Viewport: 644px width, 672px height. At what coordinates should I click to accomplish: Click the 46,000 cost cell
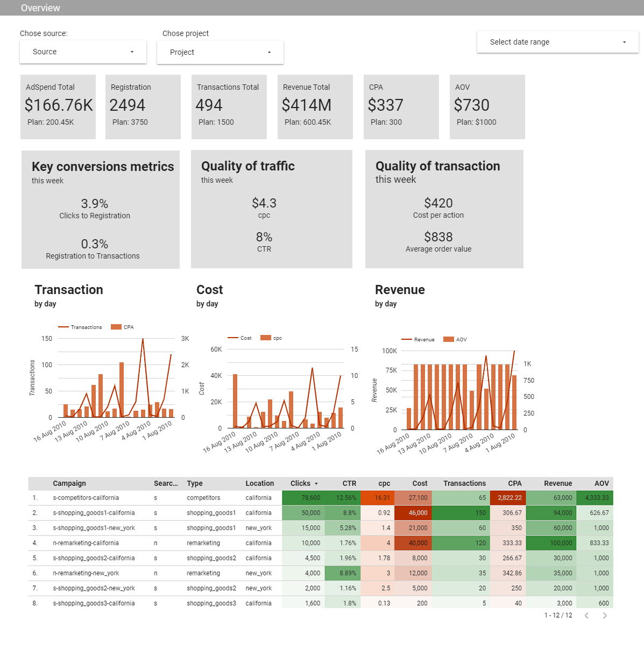point(413,513)
